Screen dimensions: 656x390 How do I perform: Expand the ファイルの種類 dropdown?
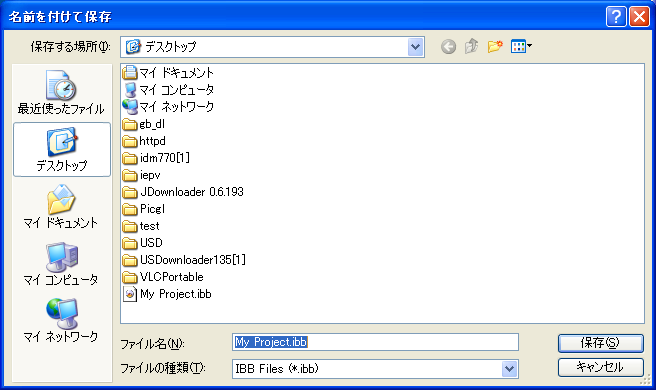click(x=510, y=369)
